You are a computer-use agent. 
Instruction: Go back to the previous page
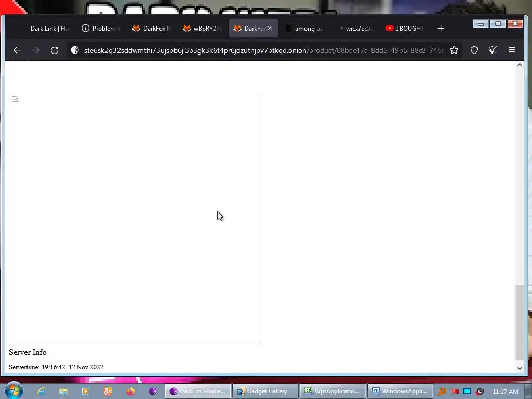click(x=17, y=50)
